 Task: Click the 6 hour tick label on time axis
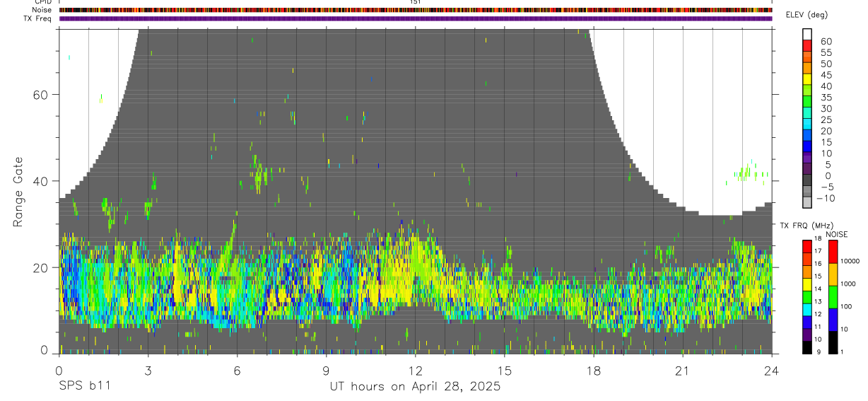(237, 371)
